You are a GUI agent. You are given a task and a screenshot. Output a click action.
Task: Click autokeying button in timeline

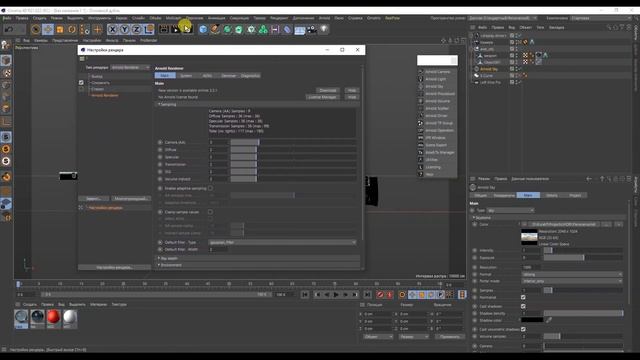point(389,294)
